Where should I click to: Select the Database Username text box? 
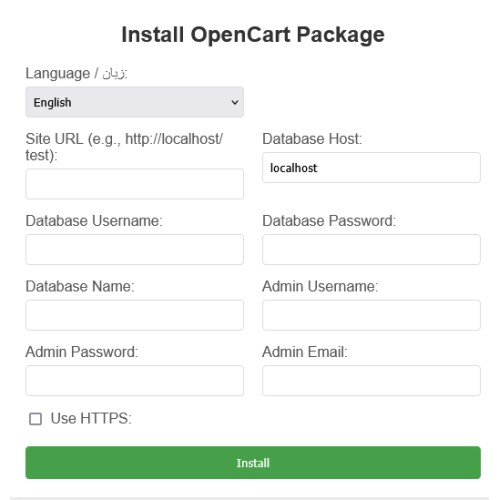[x=134, y=249]
